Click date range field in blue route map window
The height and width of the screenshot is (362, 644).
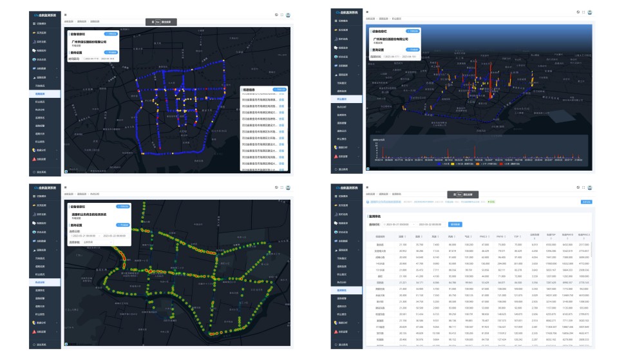point(100,59)
